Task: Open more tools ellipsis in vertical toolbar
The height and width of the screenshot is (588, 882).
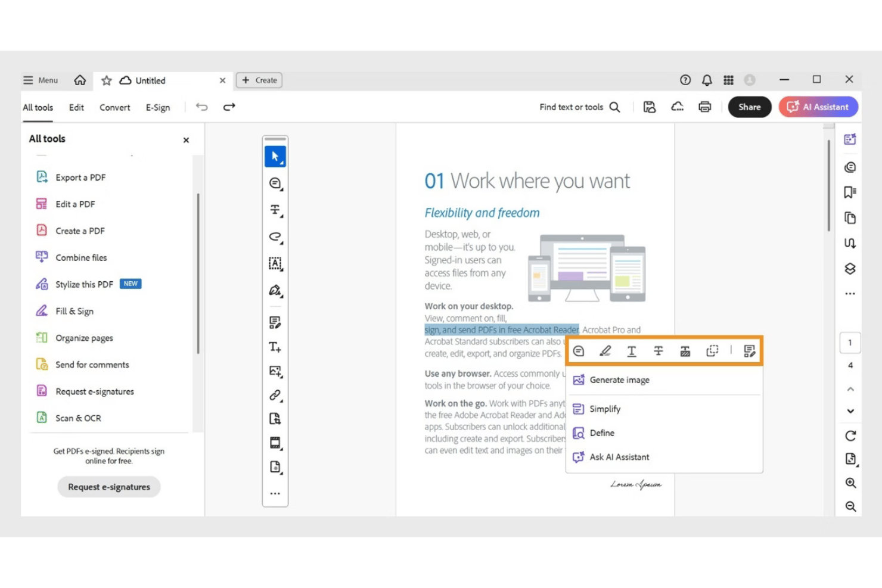Action: 275,493
